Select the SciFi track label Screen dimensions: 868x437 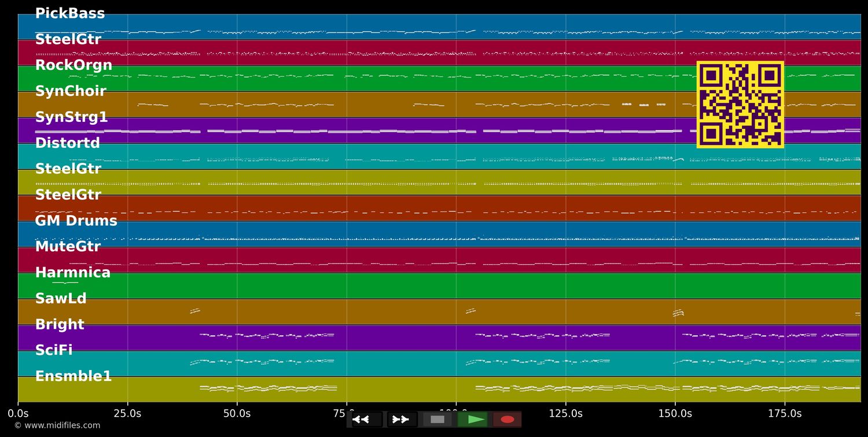point(54,350)
